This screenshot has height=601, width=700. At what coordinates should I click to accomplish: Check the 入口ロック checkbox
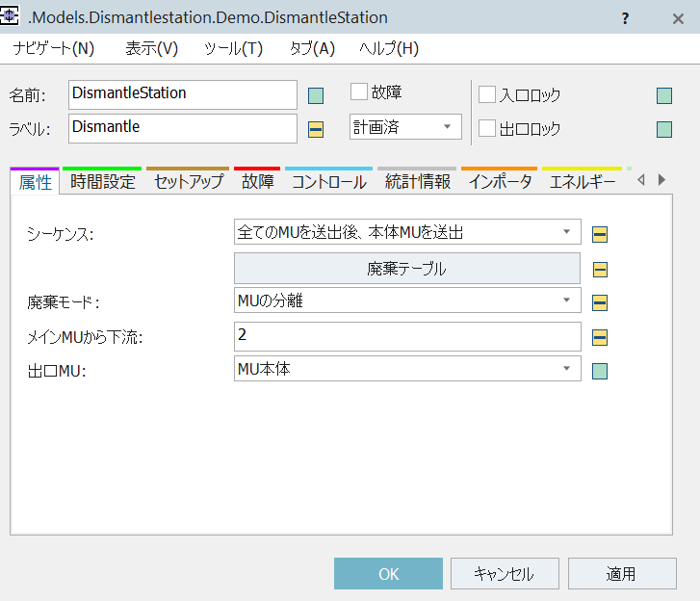pyautogui.click(x=487, y=94)
